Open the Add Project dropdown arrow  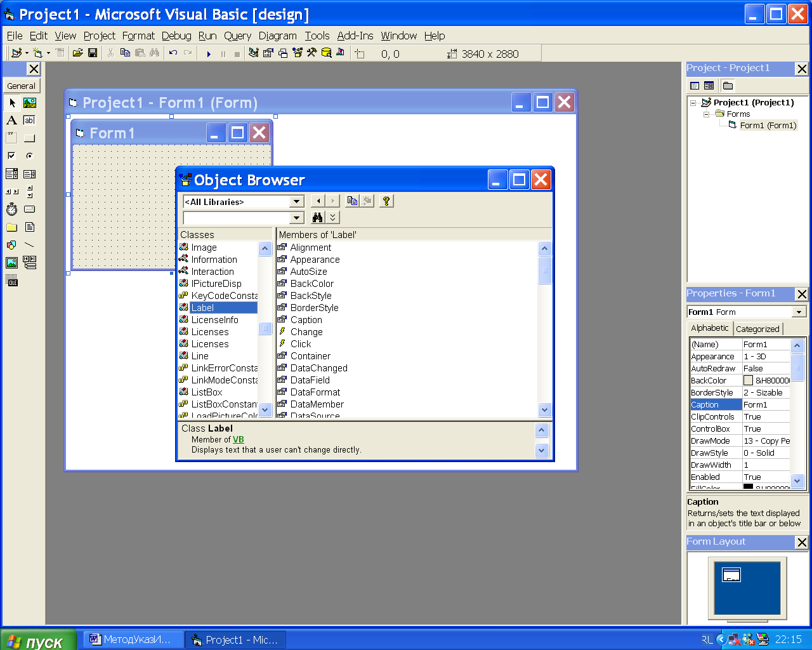27,53
